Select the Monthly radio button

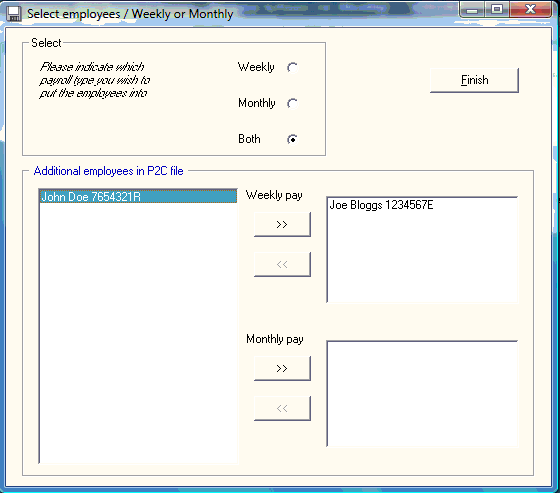point(292,104)
